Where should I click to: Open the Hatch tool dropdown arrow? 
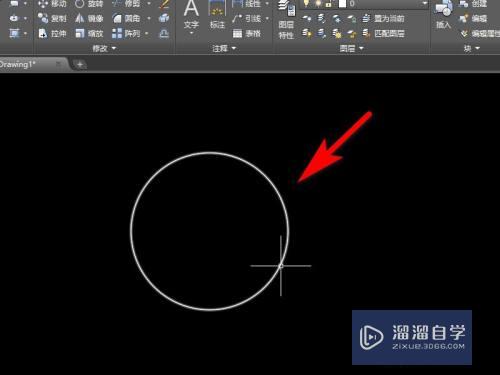tap(25, 33)
